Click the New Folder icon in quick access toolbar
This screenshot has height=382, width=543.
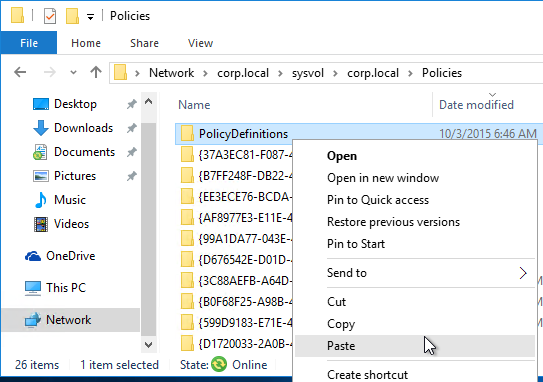[x=72, y=16]
